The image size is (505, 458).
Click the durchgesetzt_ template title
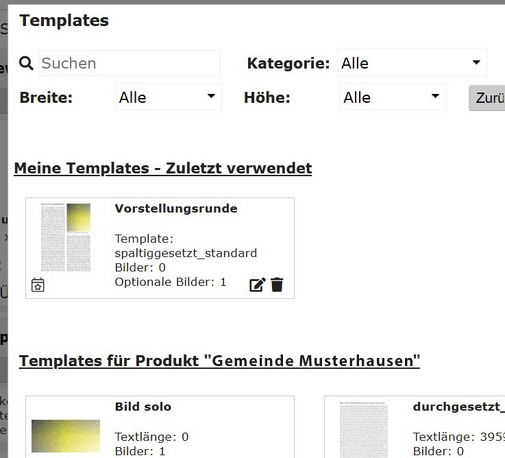pos(459,407)
